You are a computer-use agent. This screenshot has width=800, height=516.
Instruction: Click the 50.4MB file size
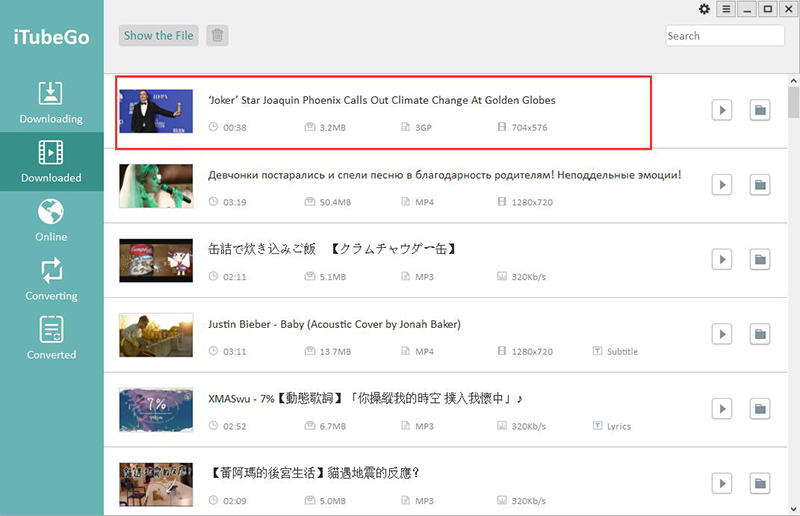pyautogui.click(x=335, y=202)
